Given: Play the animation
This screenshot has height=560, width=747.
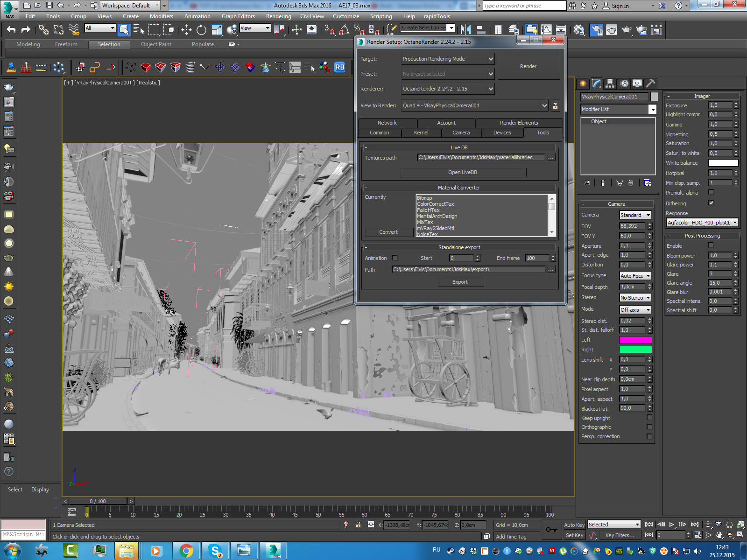Looking at the screenshot, I should coord(672,525).
